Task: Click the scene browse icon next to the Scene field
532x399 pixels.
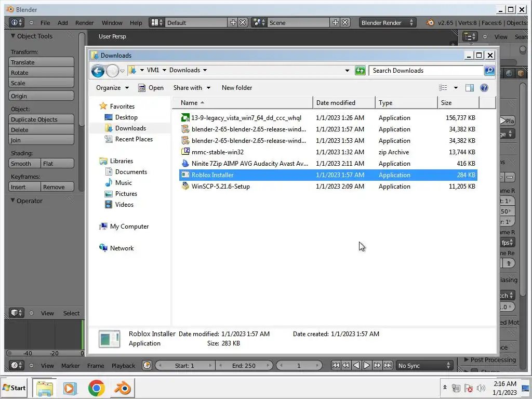Action: pyautogui.click(x=259, y=22)
